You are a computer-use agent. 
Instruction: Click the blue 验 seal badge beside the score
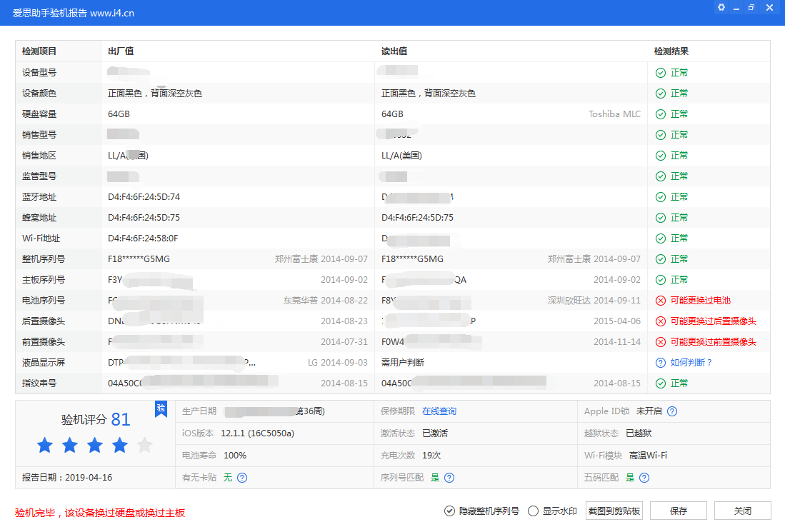click(x=161, y=409)
